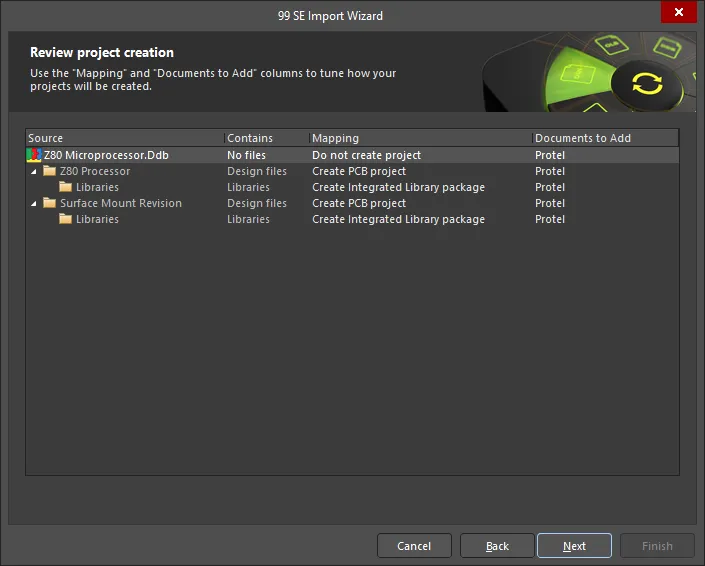
Task: Close the 99 SE Import Wizard window
Action: click(678, 12)
